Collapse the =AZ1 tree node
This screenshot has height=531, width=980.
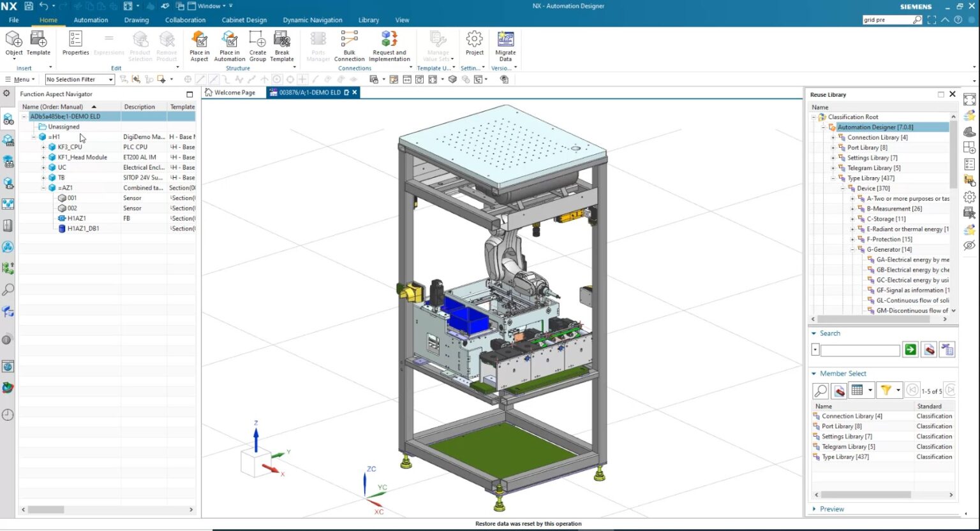coord(43,188)
